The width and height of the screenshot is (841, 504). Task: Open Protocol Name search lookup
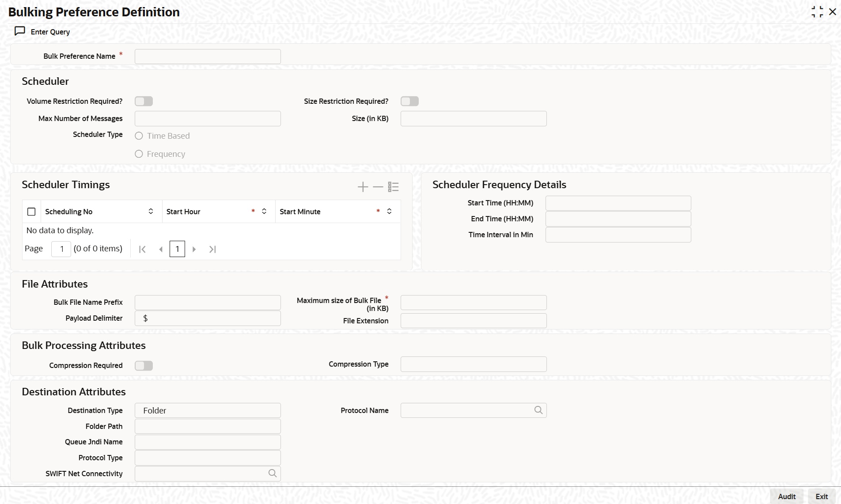click(538, 410)
